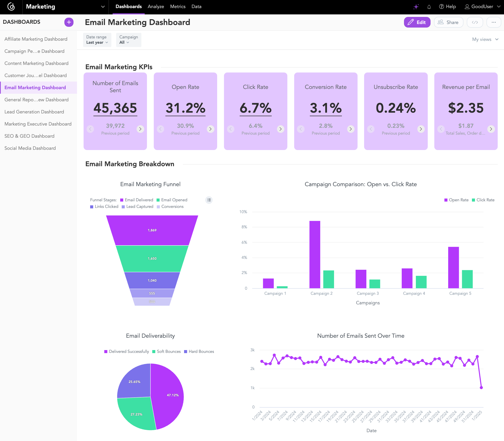Image resolution: width=504 pixels, height=441 pixels.
Task: Open the funnel chart legend list icon
Action: point(209,200)
